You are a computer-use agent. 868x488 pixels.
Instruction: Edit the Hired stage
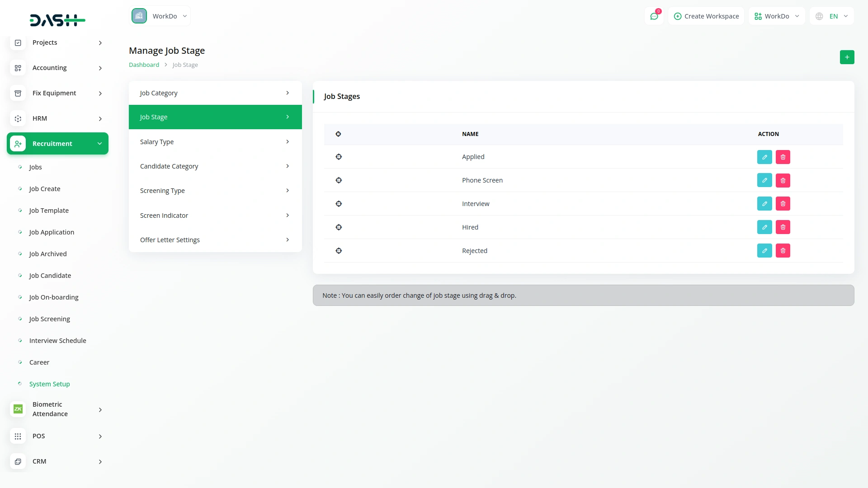point(764,227)
